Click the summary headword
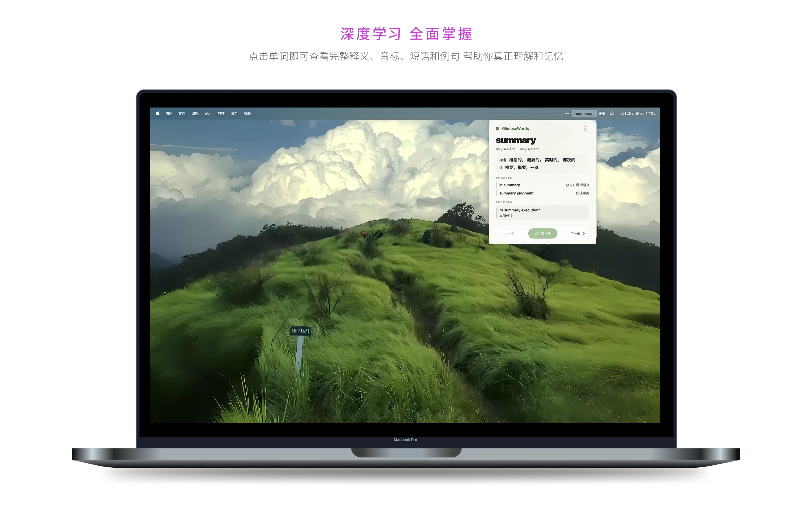Screen dimensions: 812x508 click(516, 140)
